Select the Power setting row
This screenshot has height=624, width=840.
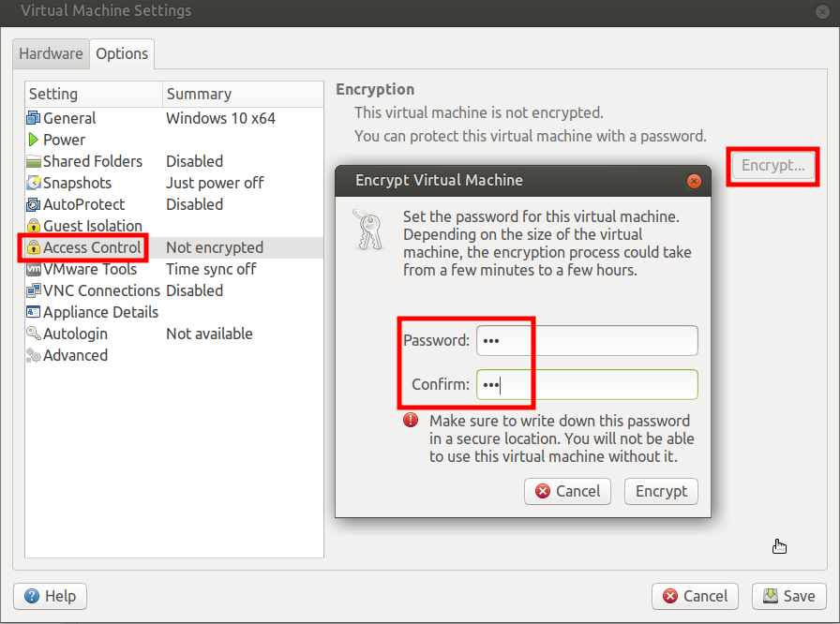tap(174, 140)
